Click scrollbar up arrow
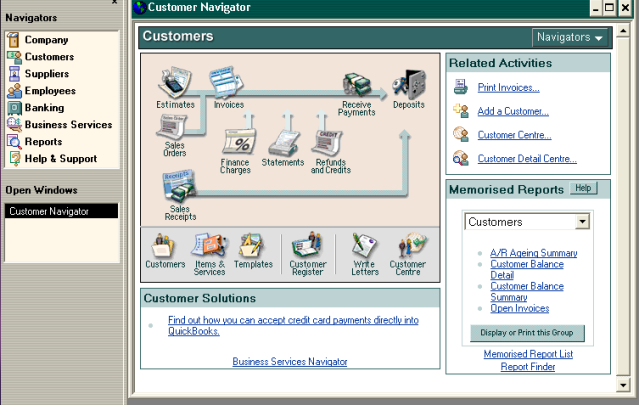This screenshot has height=405, width=639. coord(623,31)
